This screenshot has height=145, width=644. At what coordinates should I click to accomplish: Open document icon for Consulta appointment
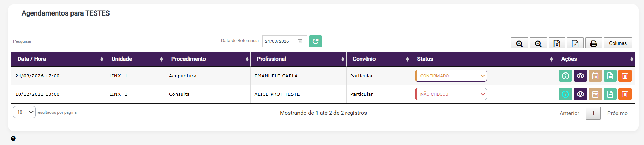click(x=610, y=94)
